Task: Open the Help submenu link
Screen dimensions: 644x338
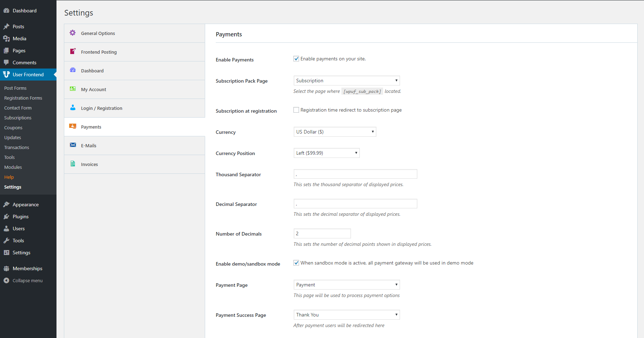Action: (9, 177)
